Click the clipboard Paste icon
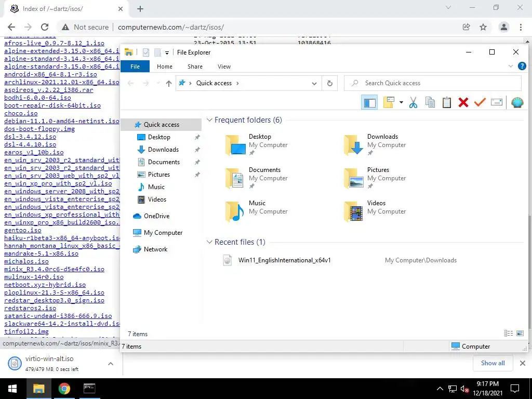Viewport: 532px width, 399px height. click(446, 102)
